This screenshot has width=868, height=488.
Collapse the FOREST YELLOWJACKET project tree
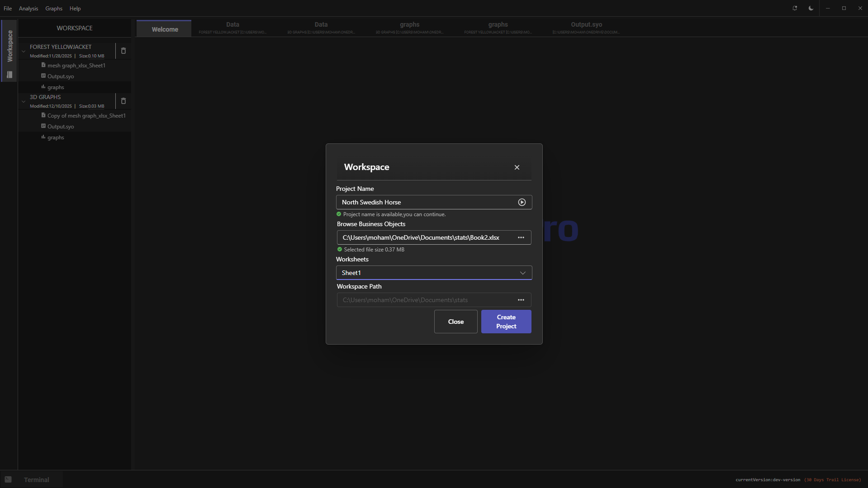(24, 51)
